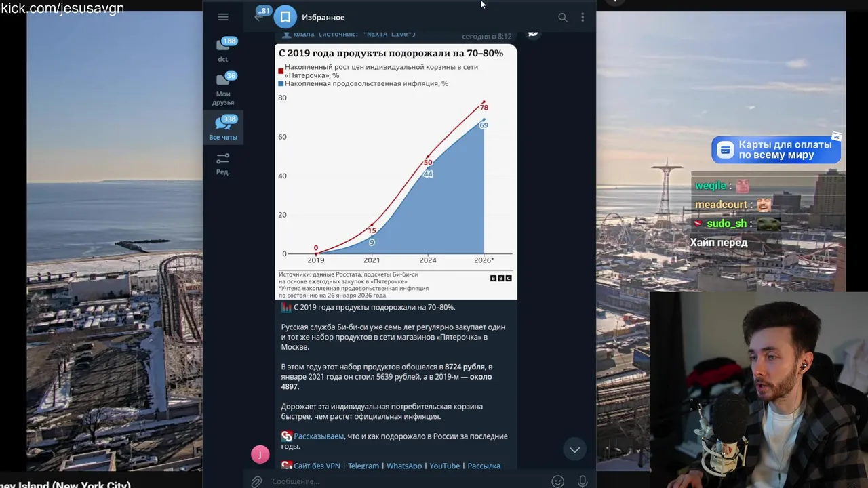
Task: Click the forwarded message time сегодня в 8:12
Action: (x=487, y=37)
